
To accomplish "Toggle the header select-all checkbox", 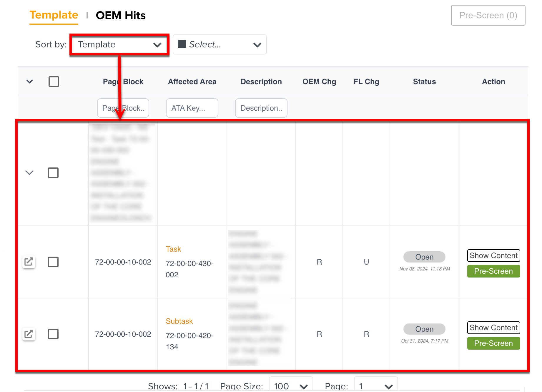I will click(x=54, y=82).
